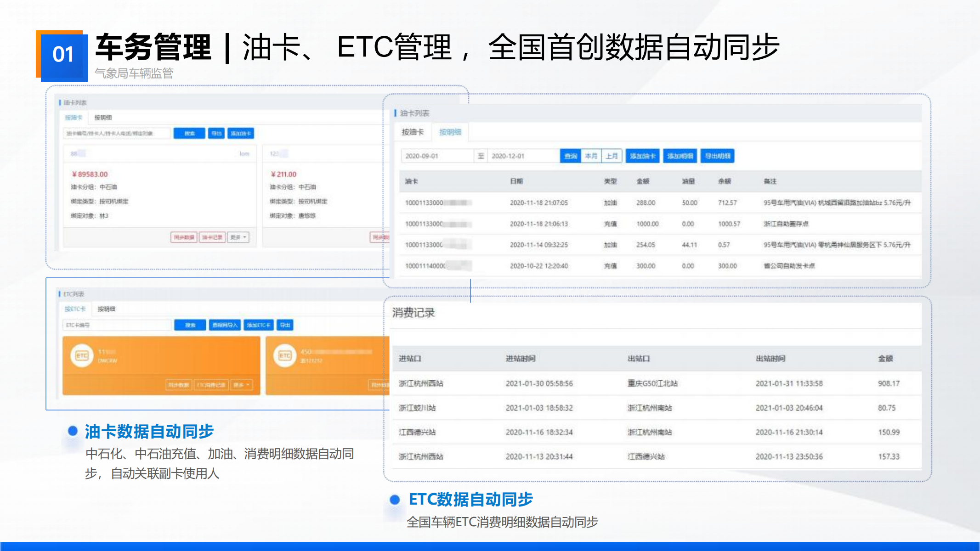Click the date range separator icon

(481, 156)
